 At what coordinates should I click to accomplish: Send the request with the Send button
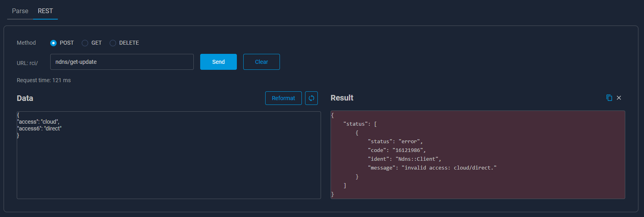219,62
